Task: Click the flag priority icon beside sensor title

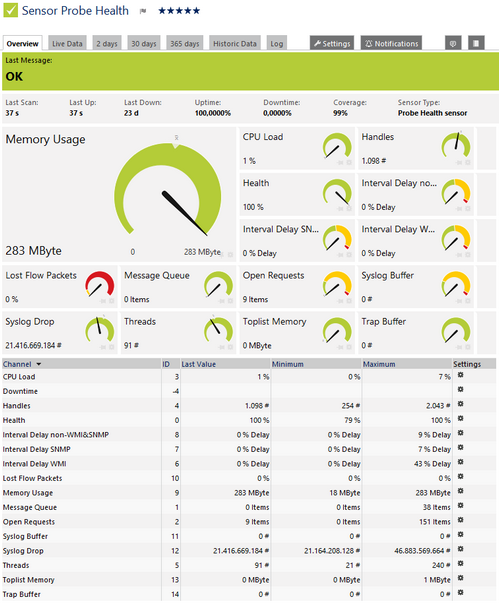Action: 143,12
